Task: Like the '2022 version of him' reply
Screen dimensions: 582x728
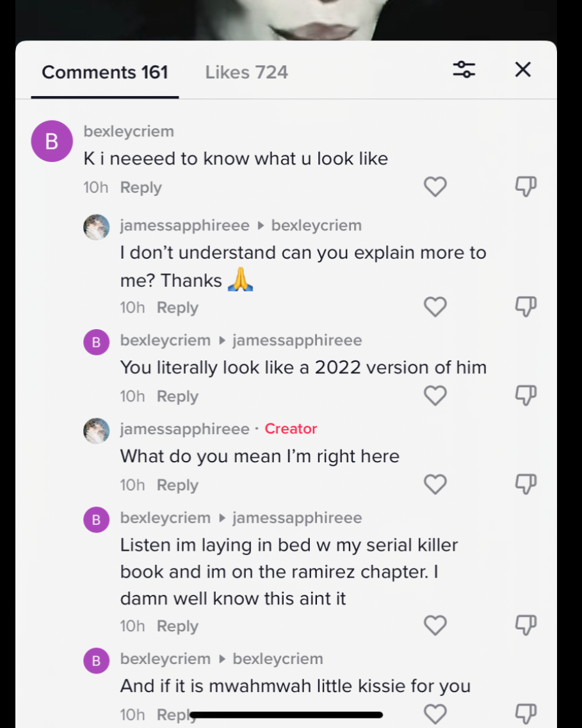Action: (x=435, y=396)
